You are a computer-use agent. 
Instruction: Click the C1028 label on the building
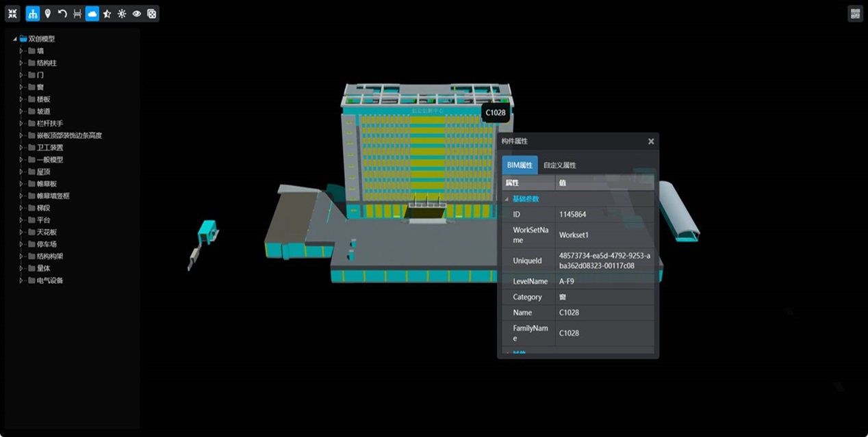point(495,113)
